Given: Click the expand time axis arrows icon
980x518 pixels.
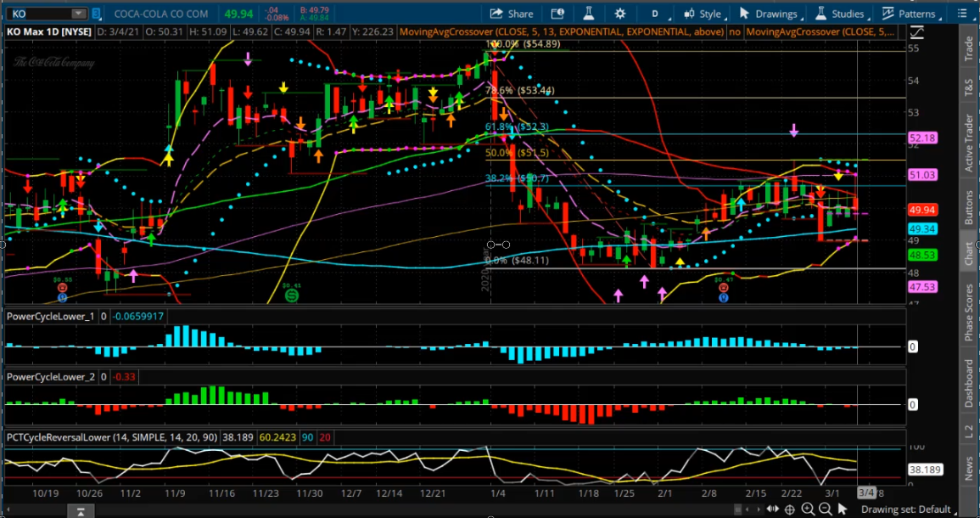Looking at the screenshot, I should pyautogui.click(x=772, y=510).
